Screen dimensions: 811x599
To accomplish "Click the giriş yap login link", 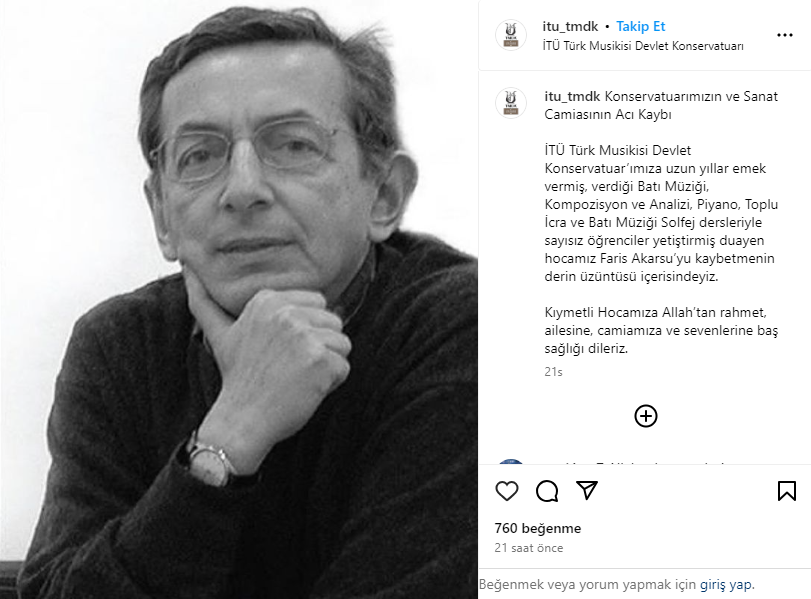I will pos(726,585).
